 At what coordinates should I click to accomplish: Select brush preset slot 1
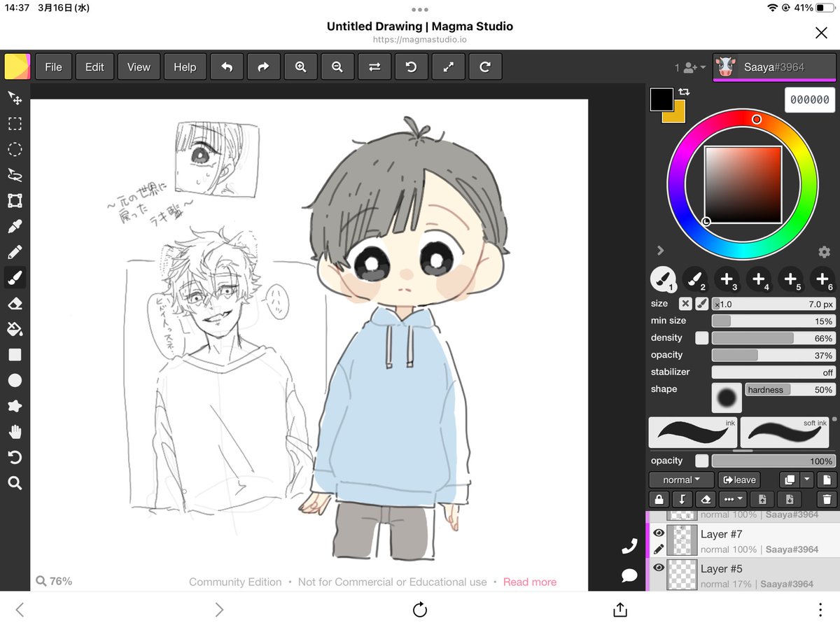click(663, 279)
